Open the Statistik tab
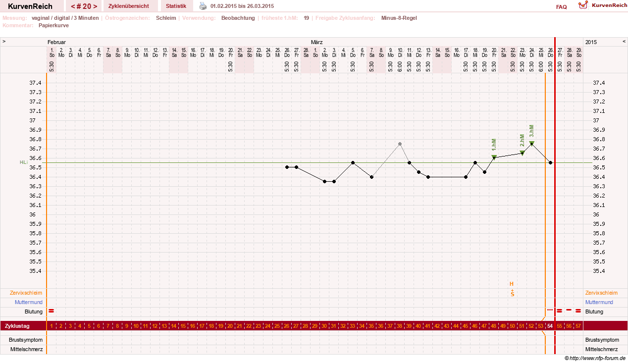This screenshot has width=628, height=364. (x=176, y=6)
